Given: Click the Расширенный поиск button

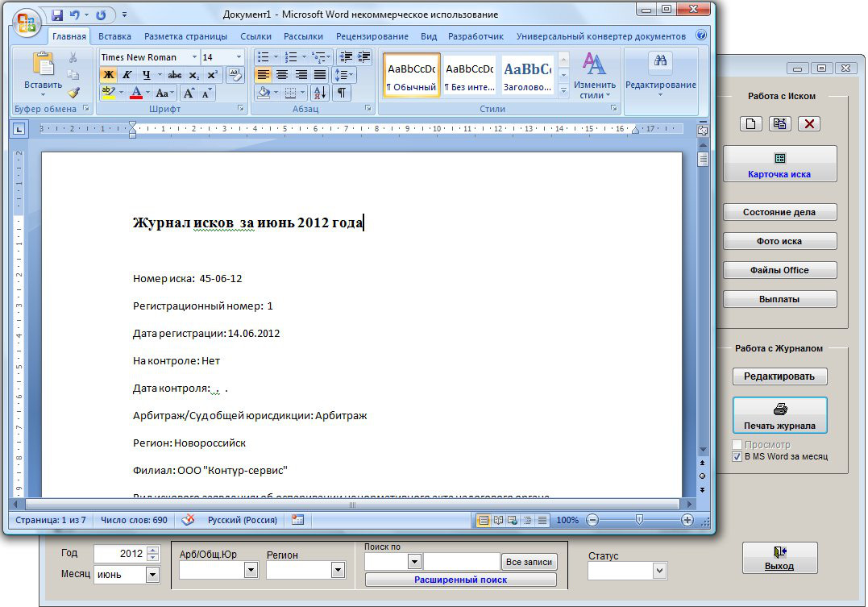Looking at the screenshot, I should (x=460, y=580).
